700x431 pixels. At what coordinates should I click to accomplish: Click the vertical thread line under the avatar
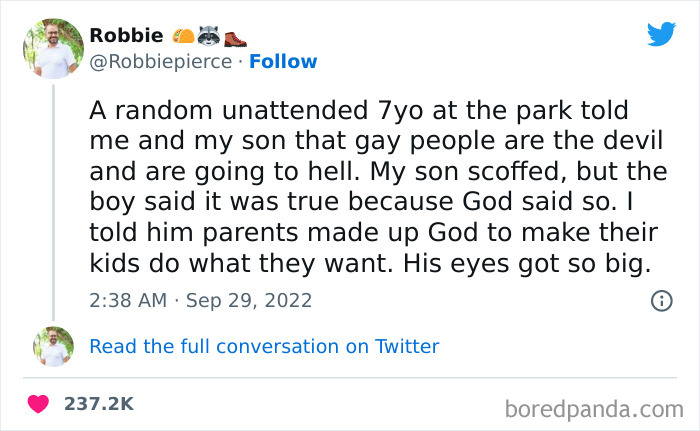(x=53, y=200)
